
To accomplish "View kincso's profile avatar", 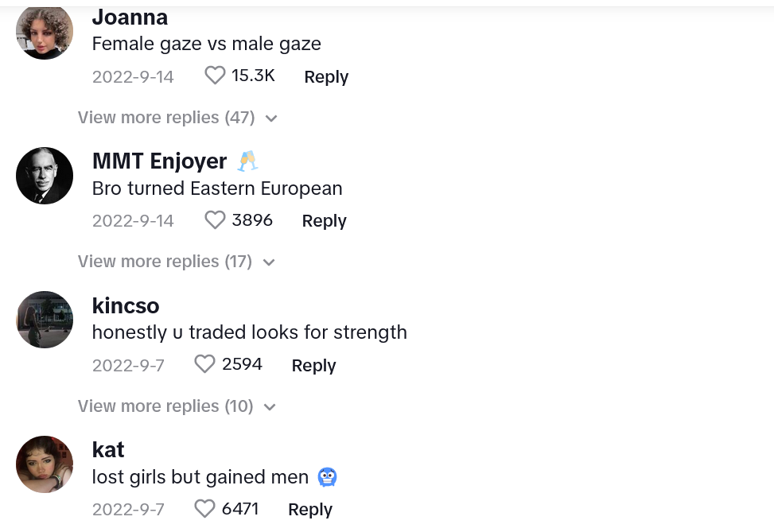I will pos(45,320).
